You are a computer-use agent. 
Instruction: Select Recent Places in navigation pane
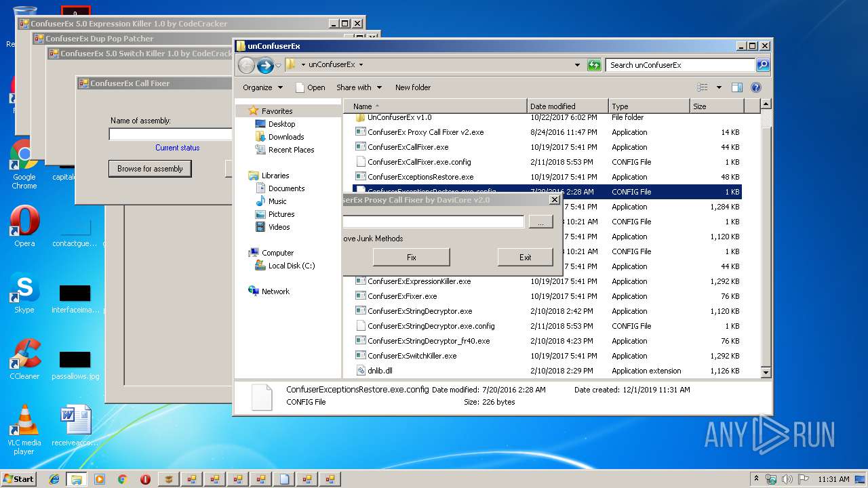point(291,150)
